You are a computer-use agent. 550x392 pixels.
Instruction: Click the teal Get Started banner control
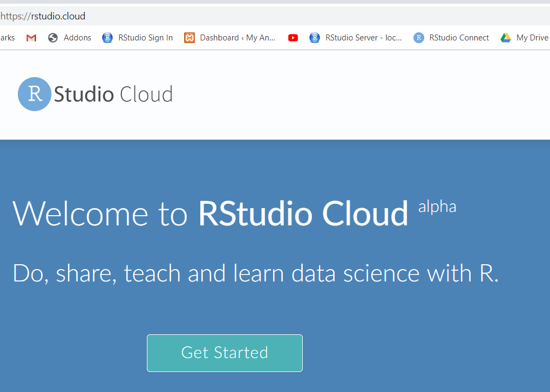[x=224, y=353]
